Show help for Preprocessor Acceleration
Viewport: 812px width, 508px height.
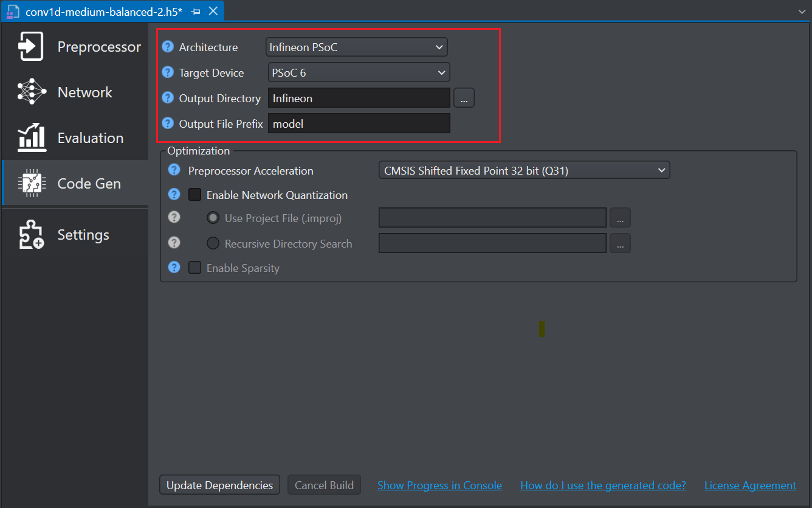174,170
